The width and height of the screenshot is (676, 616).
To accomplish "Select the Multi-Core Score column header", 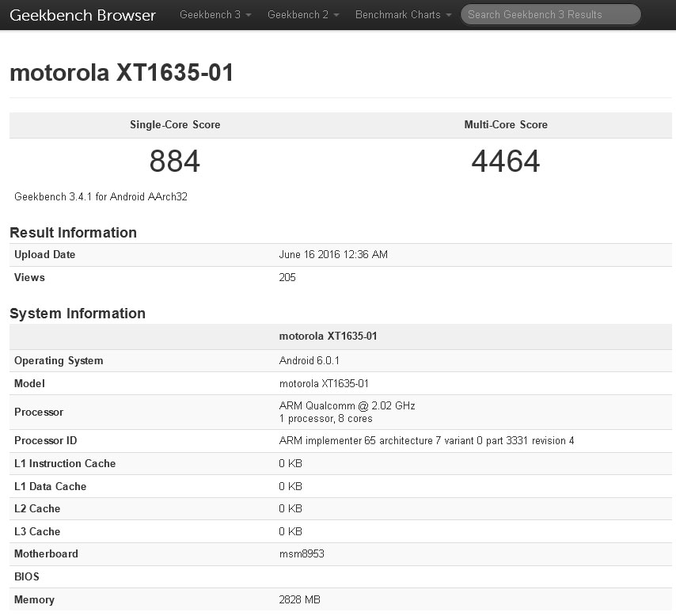I will pyautogui.click(x=506, y=125).
